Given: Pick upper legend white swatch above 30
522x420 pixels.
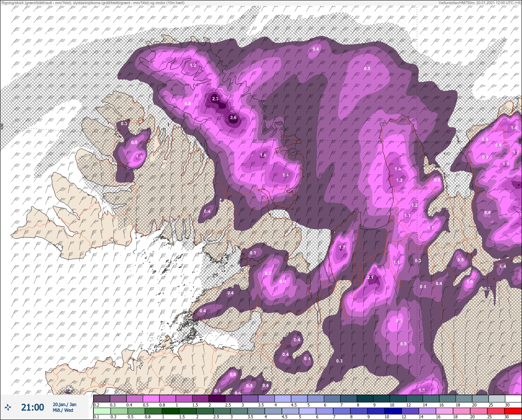Looking at the screenshot, I should (x=513, y=398).
